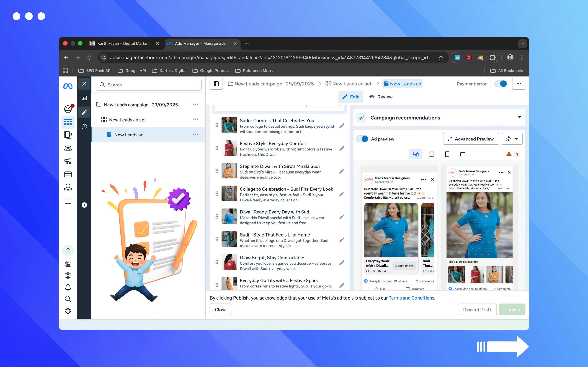This screenshot has width=588, height=367.
Task: Select the mobile portrait preview format icon
Action: pyautogui.click(x=447, y=154)
